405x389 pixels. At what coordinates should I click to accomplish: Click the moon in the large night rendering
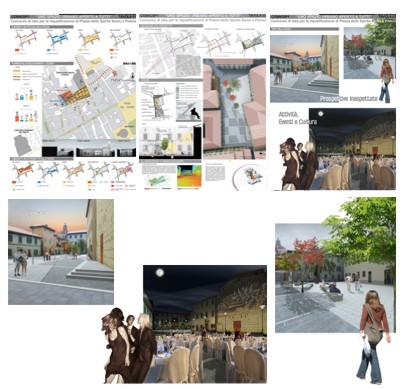(x=160, y=273)
